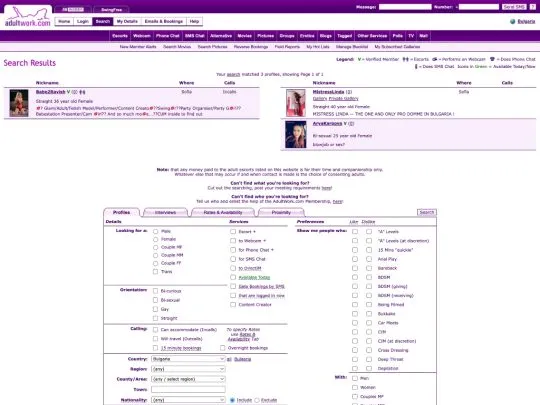Open the Home menu item
This screenshot has width=540, height=405.
[64, 21]
